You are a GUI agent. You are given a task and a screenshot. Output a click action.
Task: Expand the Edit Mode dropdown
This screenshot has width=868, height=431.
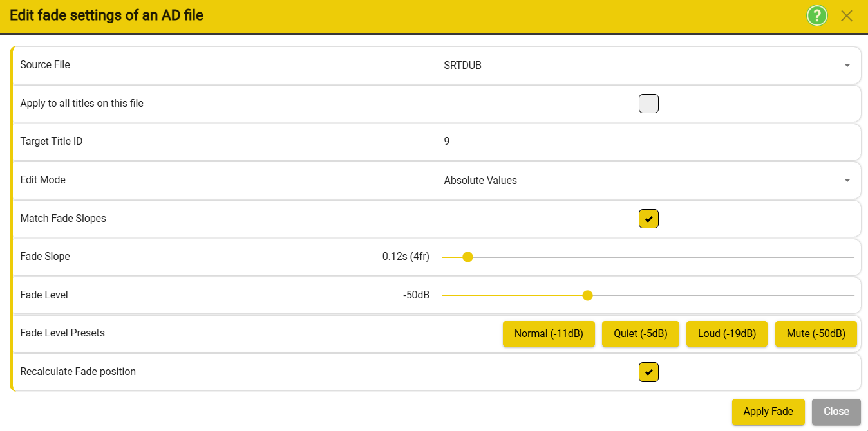pyautogui.click(x=648, y=180)
